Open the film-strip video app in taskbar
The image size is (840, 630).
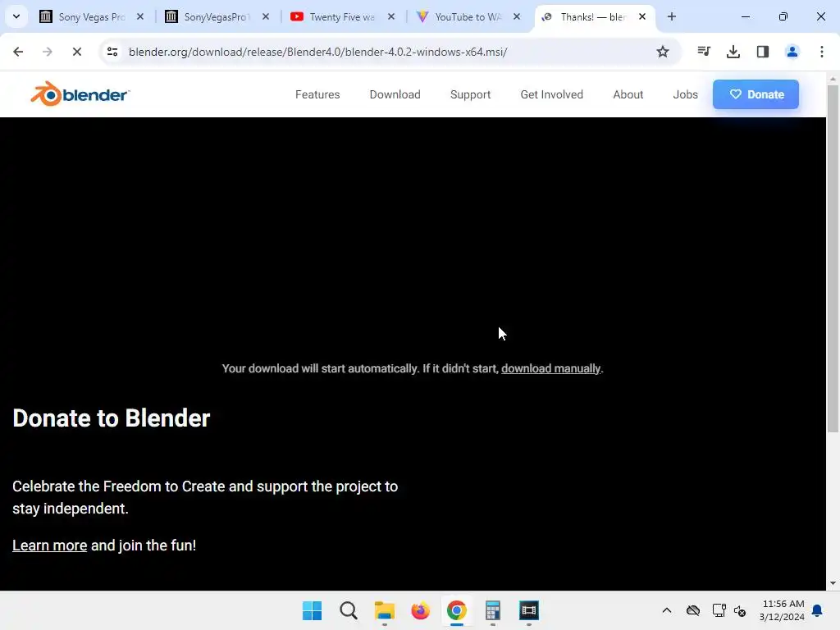(529, 610)
